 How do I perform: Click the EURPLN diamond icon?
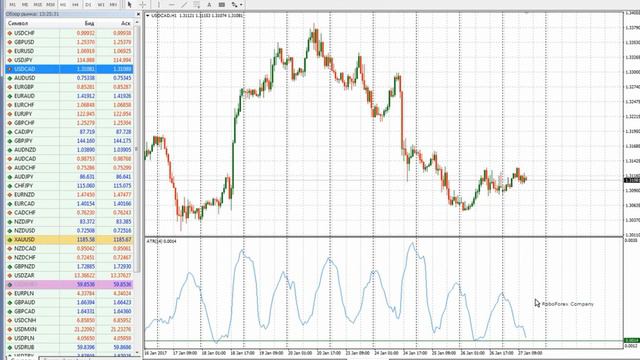[10, 293]
